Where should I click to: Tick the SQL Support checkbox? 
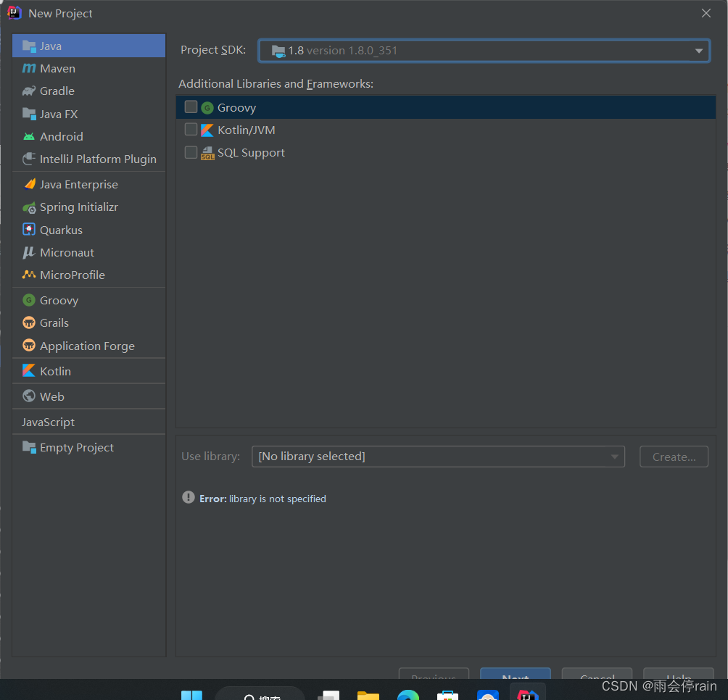point(191,152)
